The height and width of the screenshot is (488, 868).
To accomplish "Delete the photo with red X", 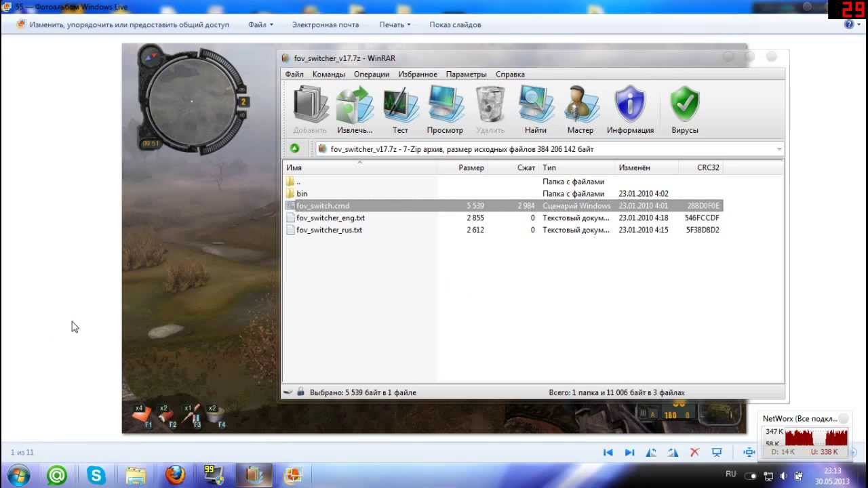I will 694,452.
